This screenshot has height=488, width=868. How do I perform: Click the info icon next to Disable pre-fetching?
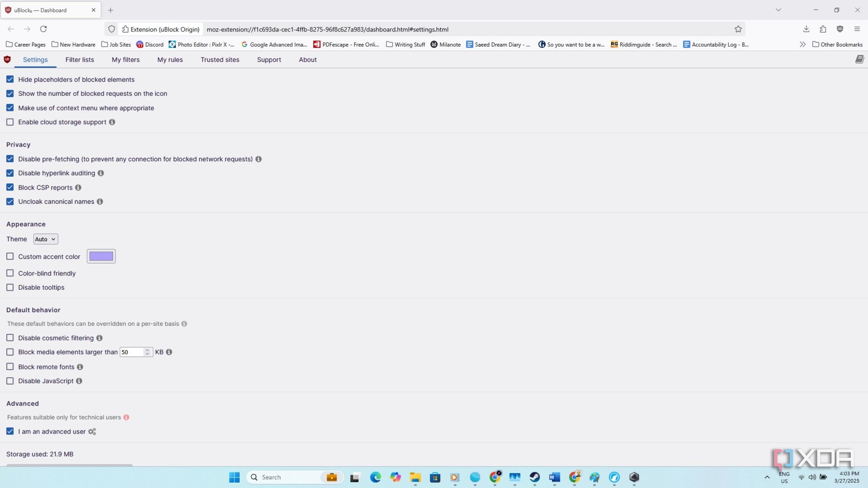click(x=258, y=159)
